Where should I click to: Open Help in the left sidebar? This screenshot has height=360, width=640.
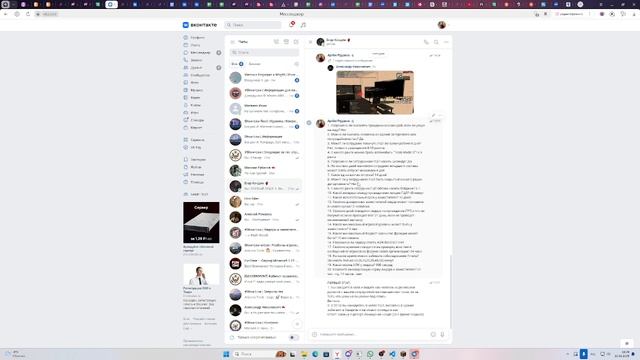click(x=194, y=182)
